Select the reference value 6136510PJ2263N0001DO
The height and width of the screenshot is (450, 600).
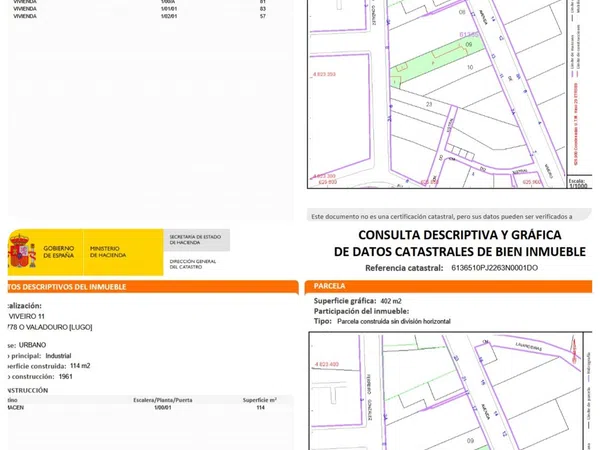pos(494,268)
